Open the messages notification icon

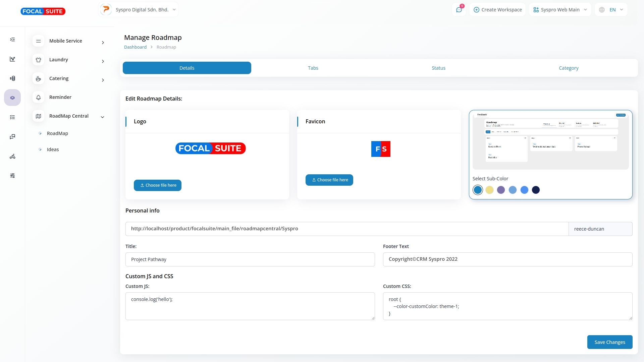459,10
